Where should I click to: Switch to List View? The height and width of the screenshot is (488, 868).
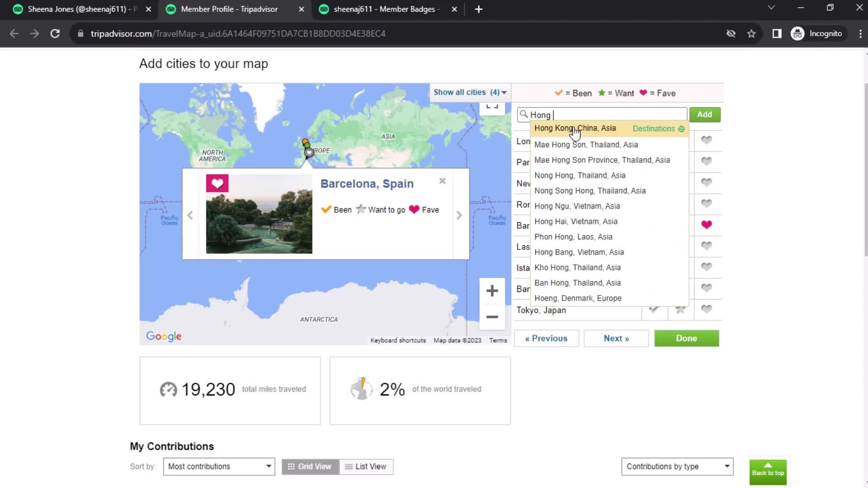[x=366, y=467]
